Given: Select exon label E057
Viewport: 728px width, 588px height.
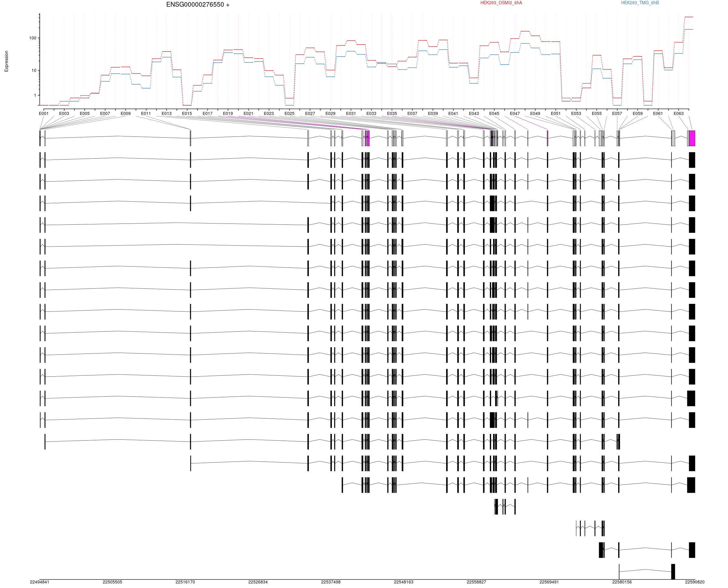Looking at the screenshot, I should [x=617, y=113].
